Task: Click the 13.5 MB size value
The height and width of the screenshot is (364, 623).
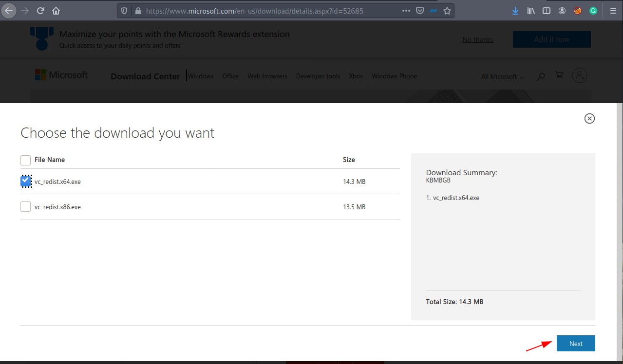Action: (354, 207)
